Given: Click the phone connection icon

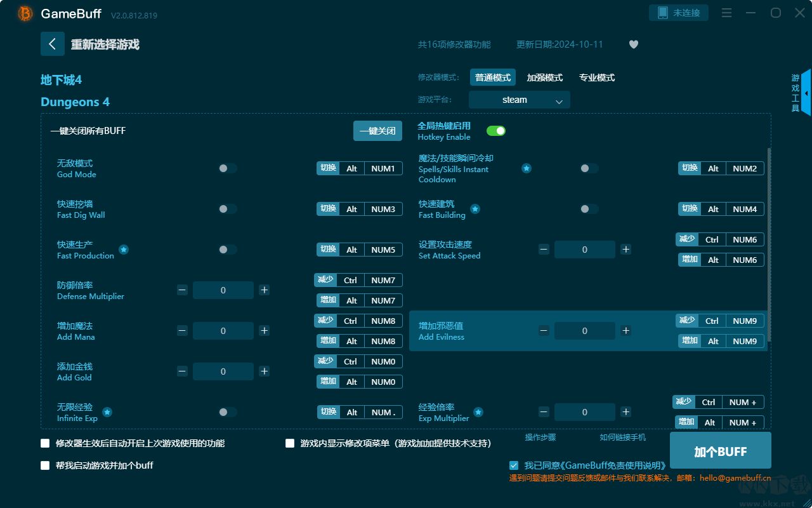Looking at the screenshot, I should pos(663,13).
